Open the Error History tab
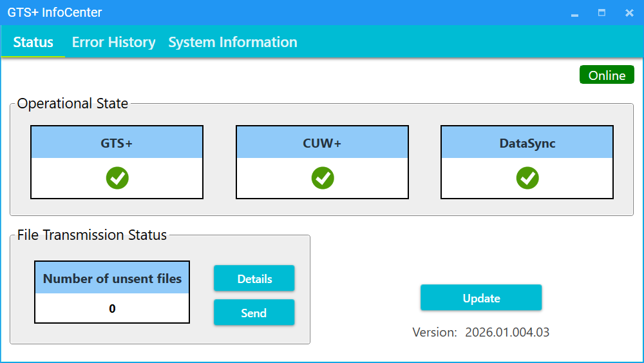Image resolution: width=644 pixels, height=363 pixels. click(113, 43)
